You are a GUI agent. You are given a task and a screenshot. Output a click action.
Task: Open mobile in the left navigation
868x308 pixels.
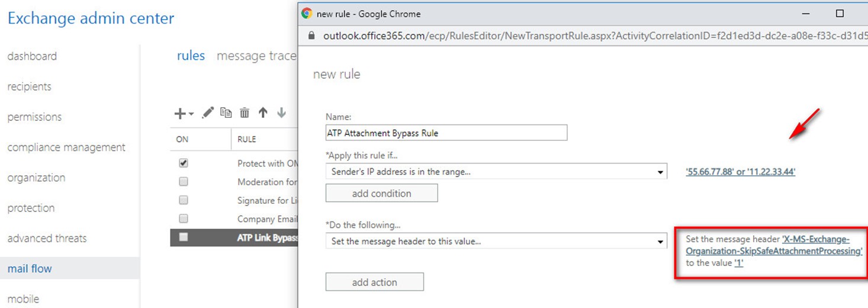click(x=23, y=299)
